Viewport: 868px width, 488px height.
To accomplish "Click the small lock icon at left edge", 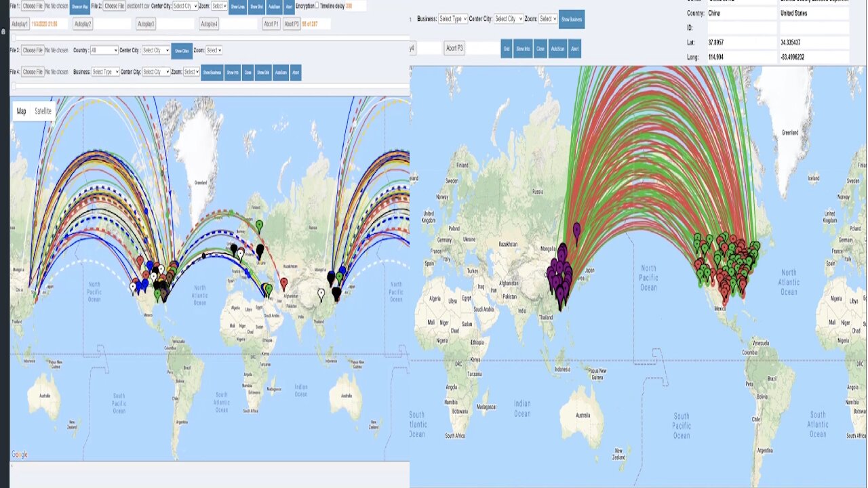I will click(x=3, y=32).
